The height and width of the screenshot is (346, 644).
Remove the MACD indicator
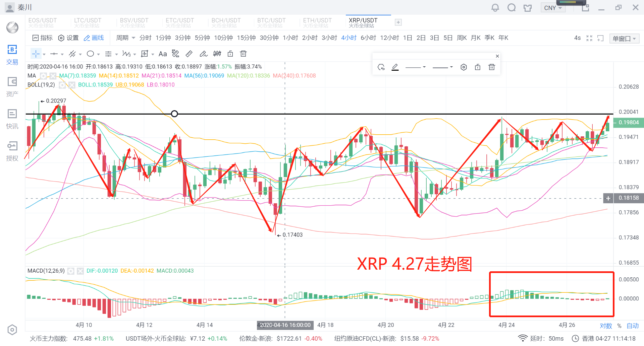[80, 271]
